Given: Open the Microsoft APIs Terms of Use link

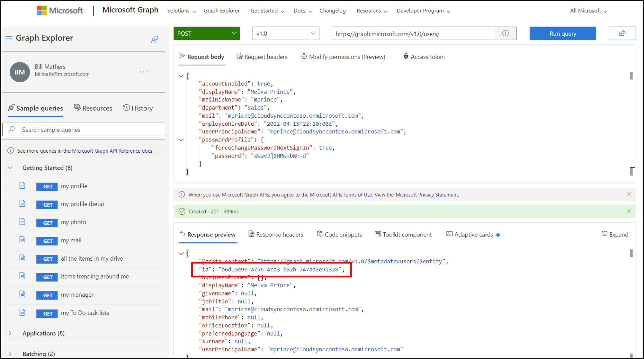Looking at the screenshot, I should click(341, 195).
